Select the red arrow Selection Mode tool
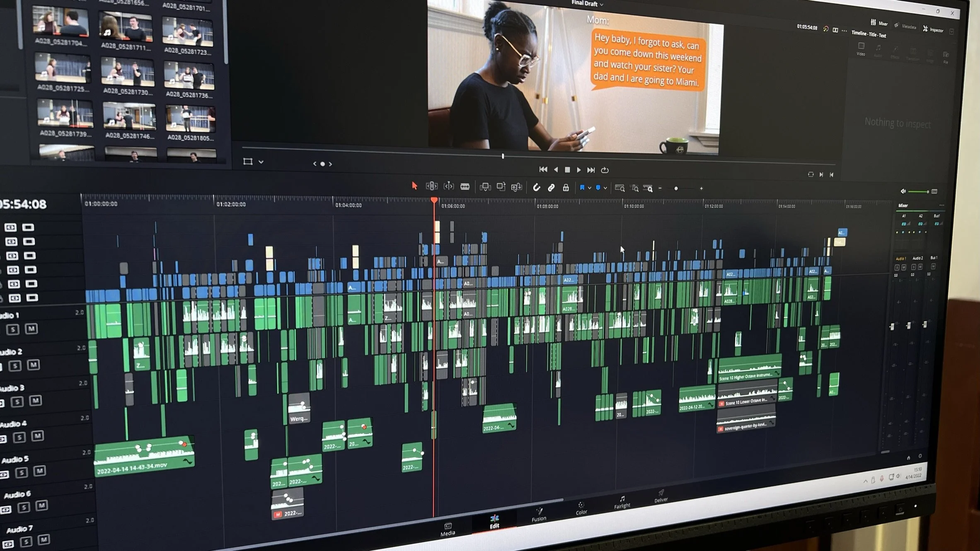This screenshot has width=980, height=551. pos(414,186)
